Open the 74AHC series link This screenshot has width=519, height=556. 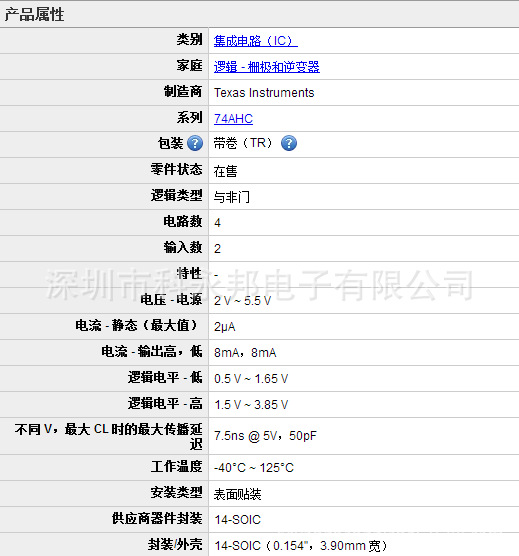(x=233, y=118)
